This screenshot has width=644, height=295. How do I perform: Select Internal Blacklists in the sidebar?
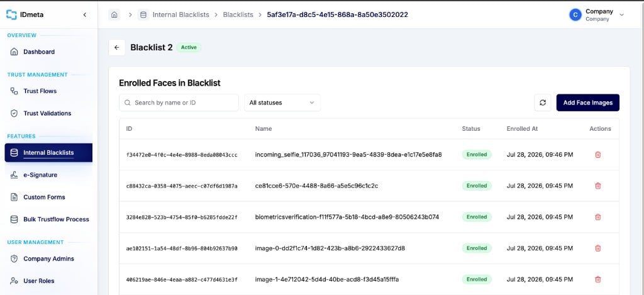48,153
